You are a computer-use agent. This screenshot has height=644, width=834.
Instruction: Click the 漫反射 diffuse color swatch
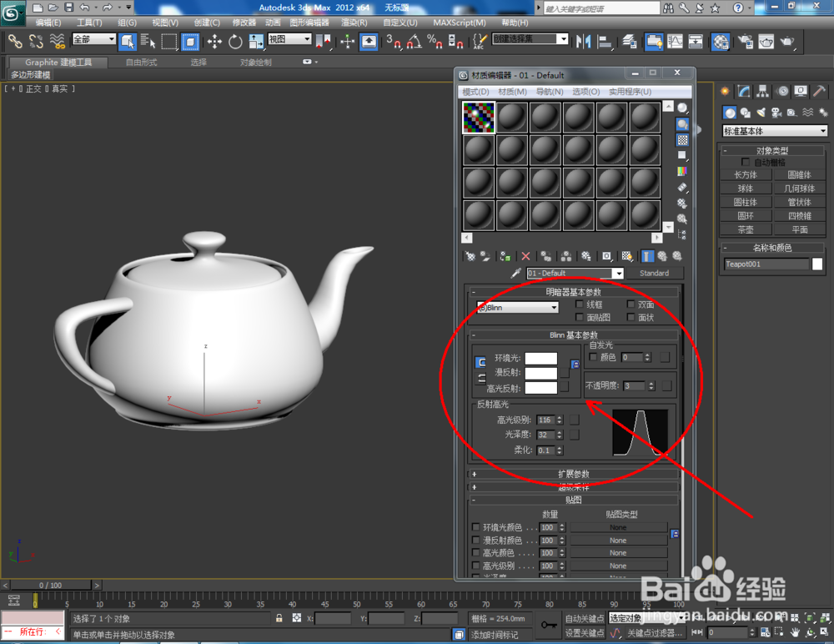(x=541, y=373)
